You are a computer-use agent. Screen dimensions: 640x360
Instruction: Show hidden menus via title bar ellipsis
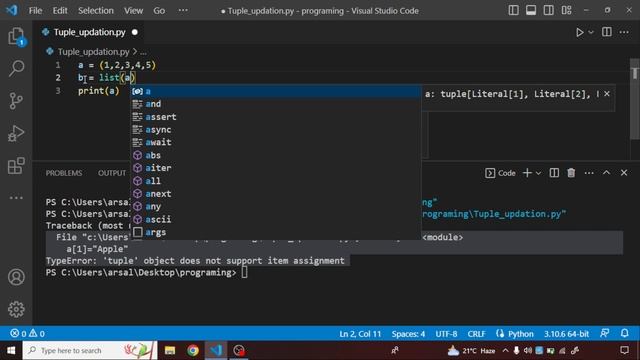pos(183,11)
